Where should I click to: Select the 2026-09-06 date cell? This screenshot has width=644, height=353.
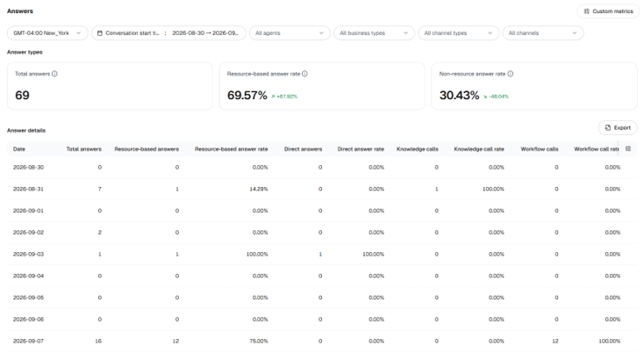(x=28, y=320)
